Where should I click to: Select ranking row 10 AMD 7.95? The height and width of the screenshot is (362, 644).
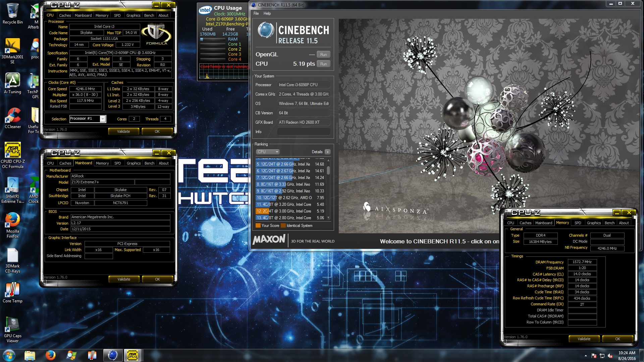290,198
